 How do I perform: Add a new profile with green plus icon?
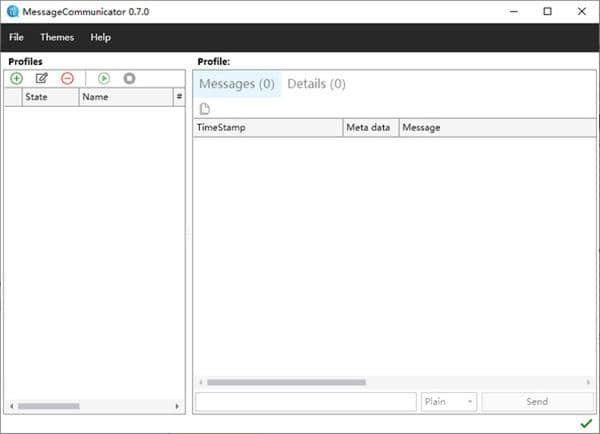16,78
